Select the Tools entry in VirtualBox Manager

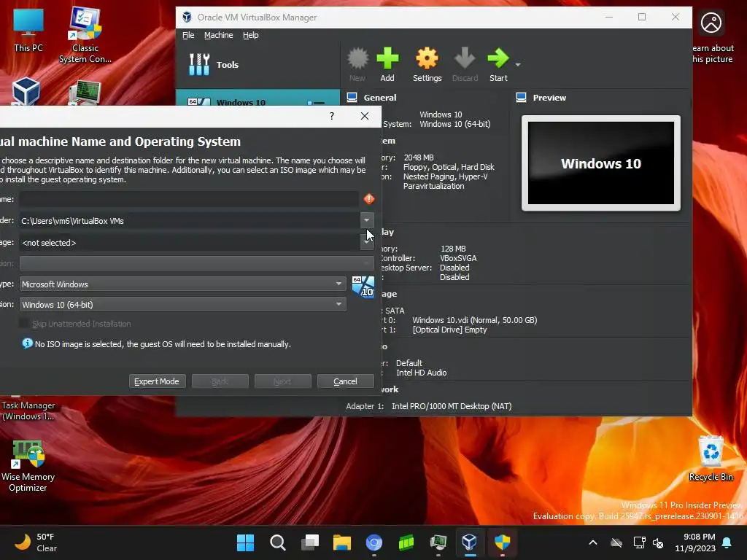[258, 64]
